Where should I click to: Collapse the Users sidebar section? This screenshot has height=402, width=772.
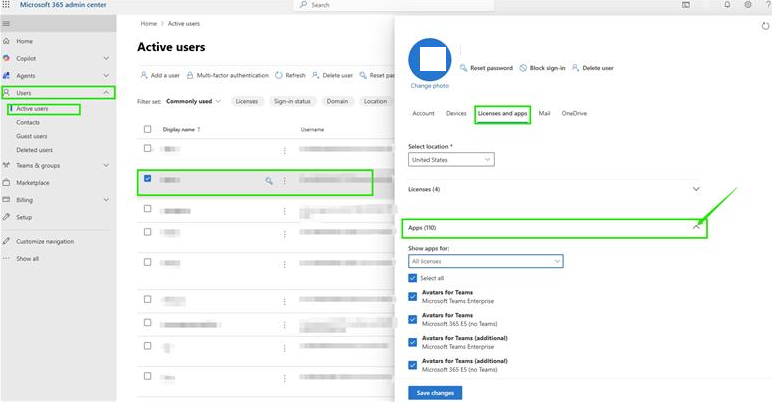pyautogui.click(x=106, y=93)
